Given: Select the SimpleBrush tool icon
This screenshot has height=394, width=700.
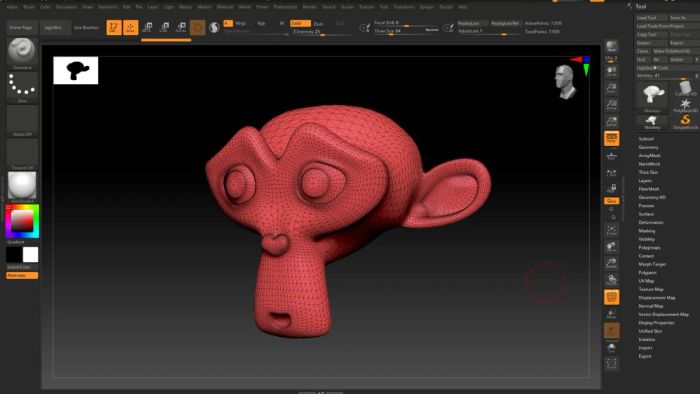Looking at the screenshot, I should coord(685,122).
